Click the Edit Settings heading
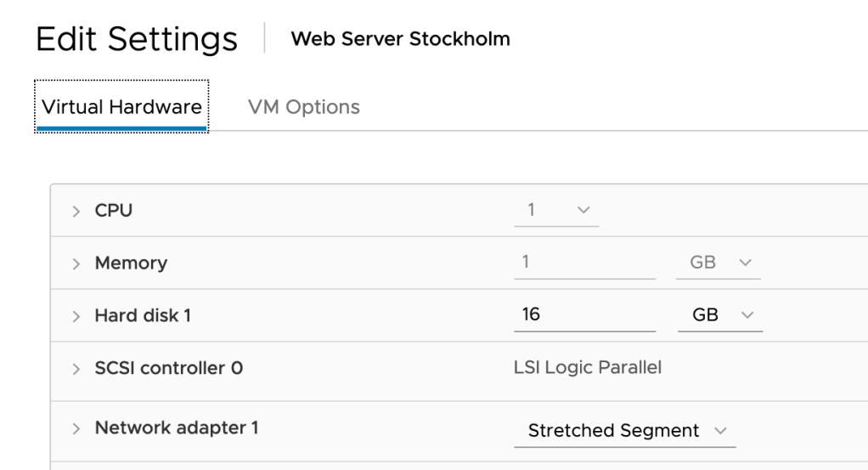868x470 pixels. (137, 39)
